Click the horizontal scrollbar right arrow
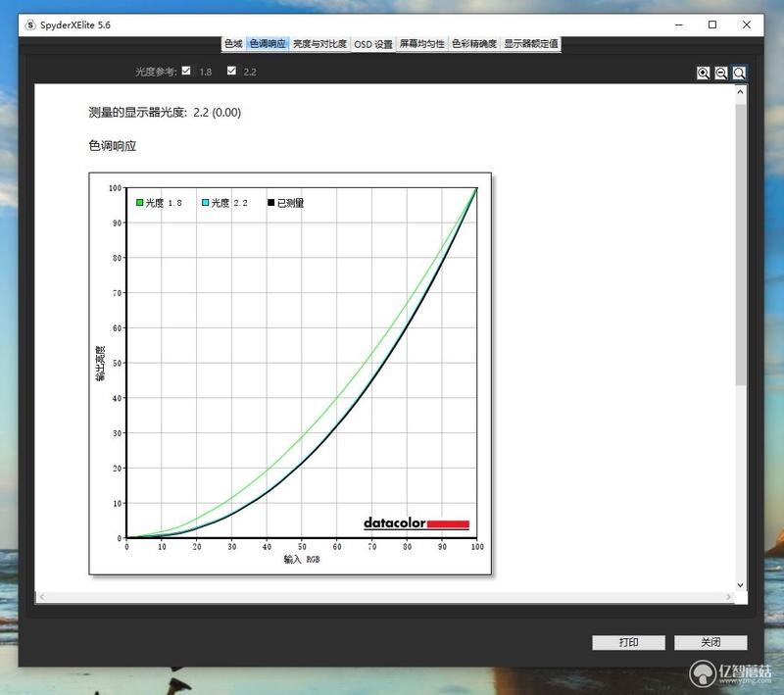 [728, 597]
